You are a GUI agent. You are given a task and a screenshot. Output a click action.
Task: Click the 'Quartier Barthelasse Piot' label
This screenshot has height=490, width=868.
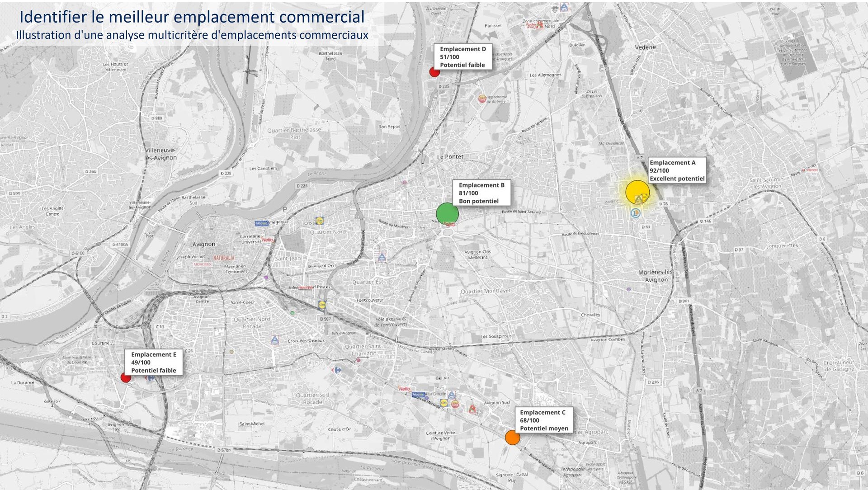(x=294, y=133)
